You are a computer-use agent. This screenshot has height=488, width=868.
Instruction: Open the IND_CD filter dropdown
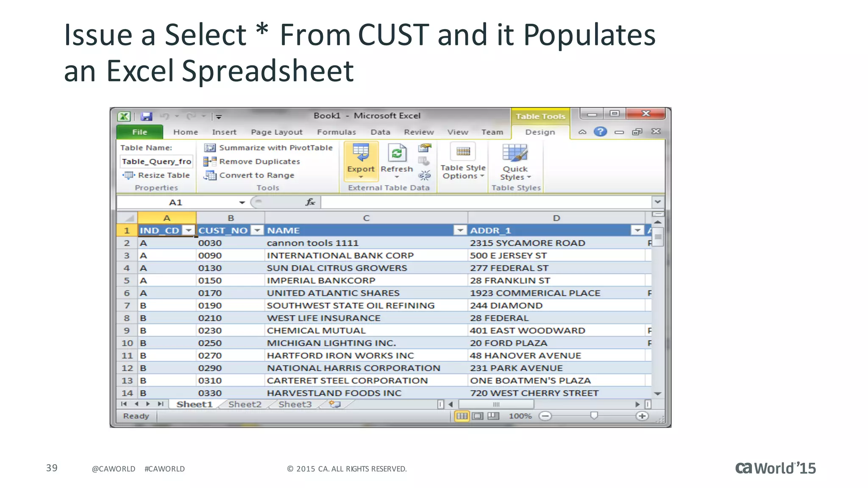[x=188, y=230]
